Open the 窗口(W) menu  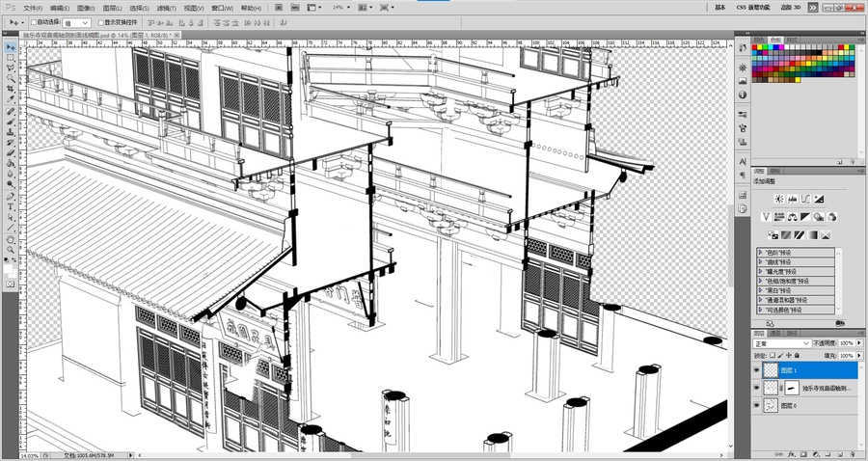(222, 9)
